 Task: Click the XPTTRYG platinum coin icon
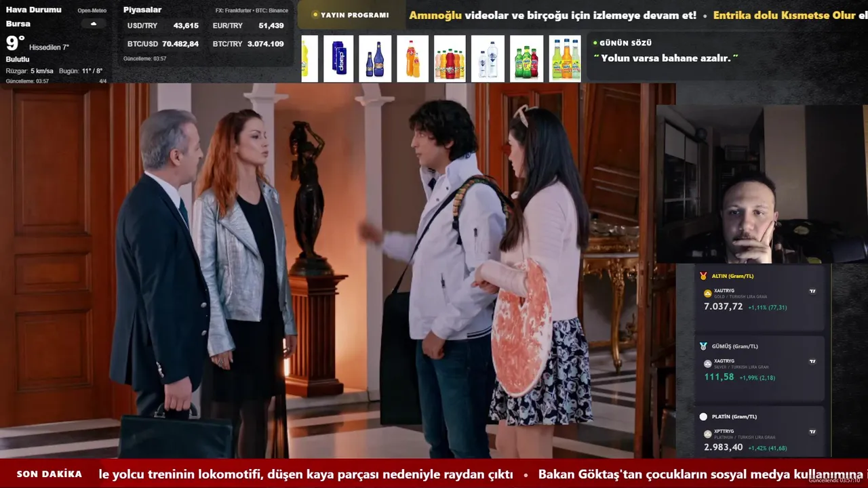(x=708, y=434)
